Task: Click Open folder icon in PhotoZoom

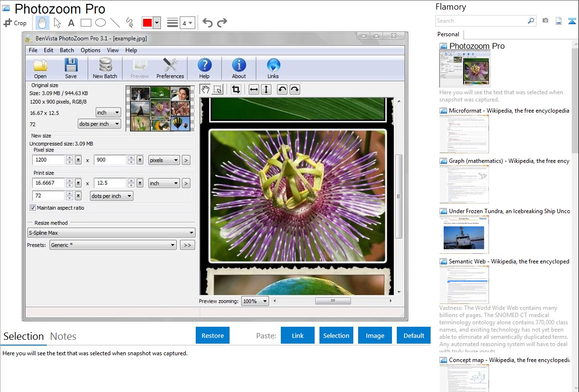Action: coord(40,68)
